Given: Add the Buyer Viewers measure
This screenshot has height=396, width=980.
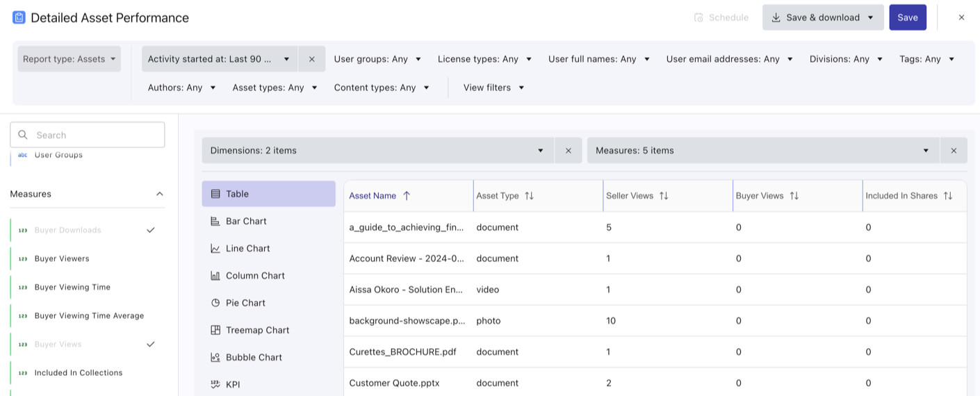Looking at the screenshot, I should point(62,258).
